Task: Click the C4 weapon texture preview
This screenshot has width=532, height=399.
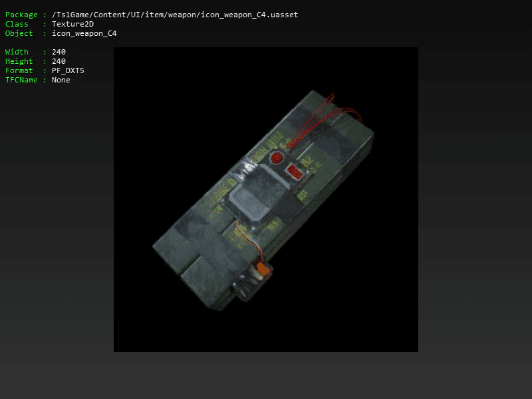Action: (266, 199)
